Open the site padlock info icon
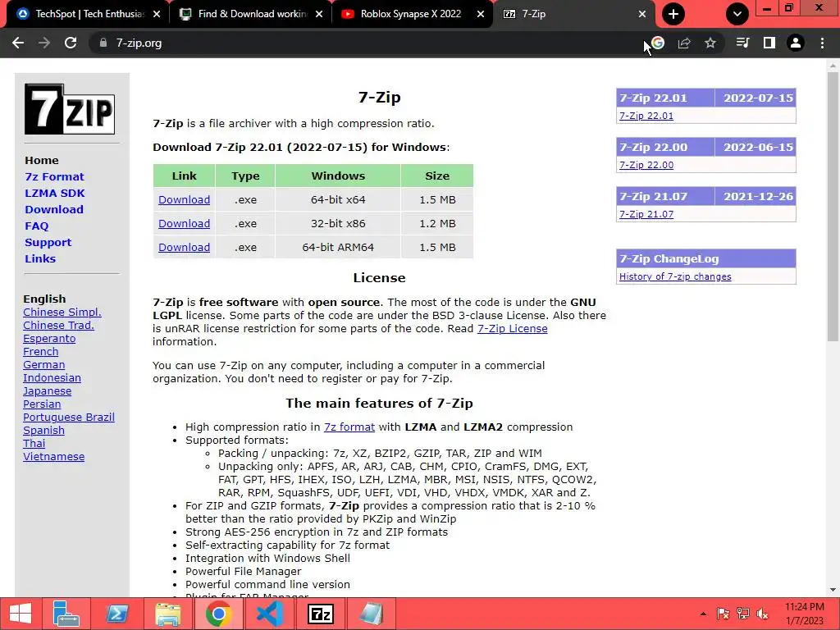 pos(103,43)
